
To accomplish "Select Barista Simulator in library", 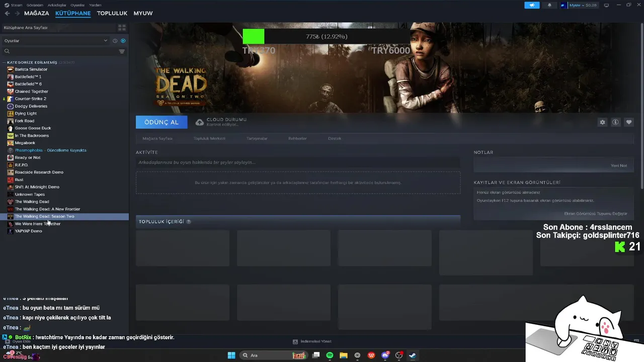I will click(x=64, y=69).
